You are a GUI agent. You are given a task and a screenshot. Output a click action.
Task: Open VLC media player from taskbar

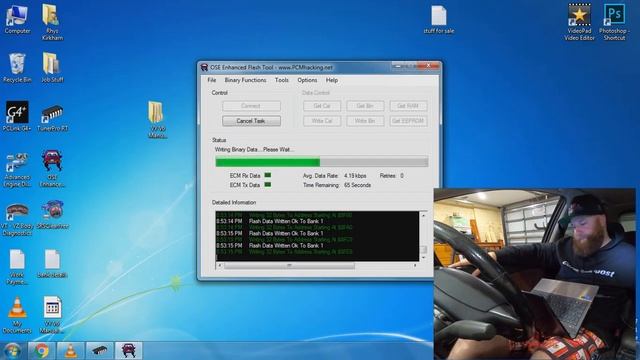pyautogui.click(x=70, y=351)
